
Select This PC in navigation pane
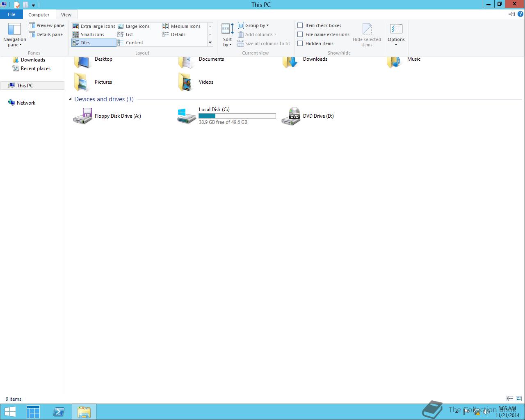click(x=33, y=85)
